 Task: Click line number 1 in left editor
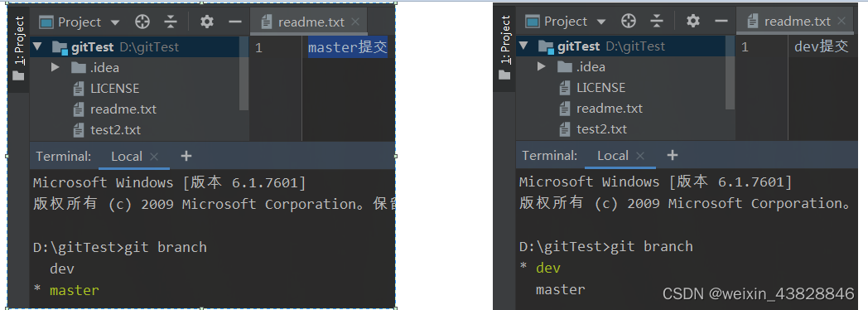(258, 48)
